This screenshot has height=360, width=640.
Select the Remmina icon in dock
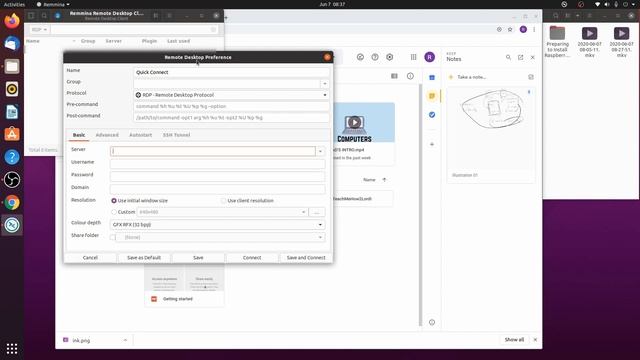click(x=12, y=225)
